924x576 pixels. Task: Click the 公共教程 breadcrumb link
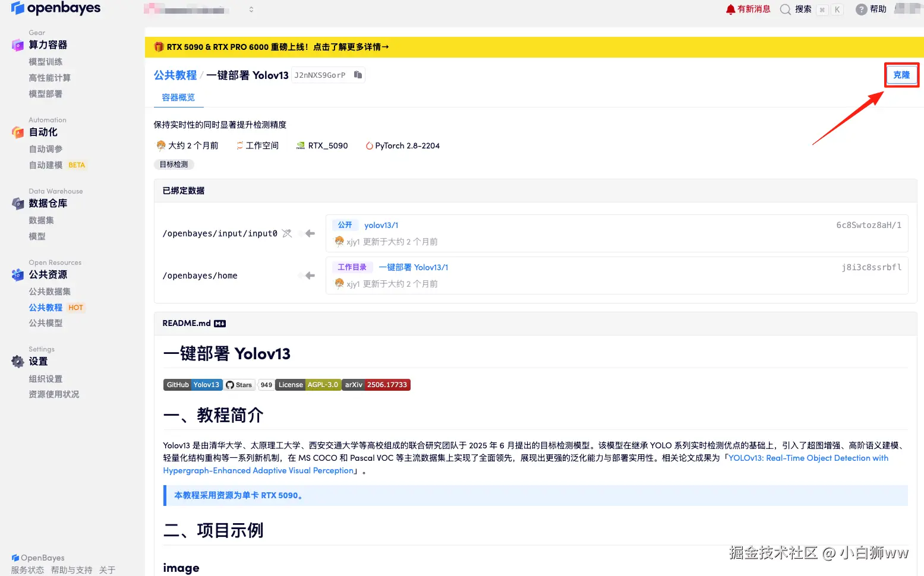(x=175, y=75)
